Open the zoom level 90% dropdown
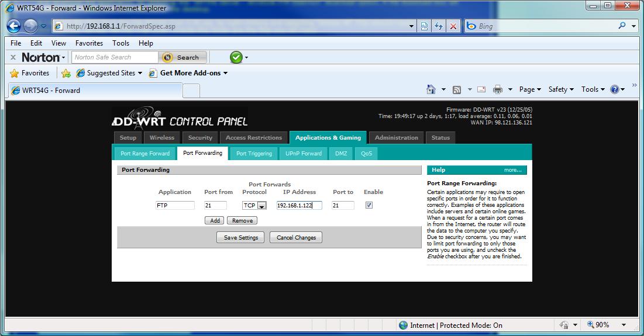644x336 pixels. click(x=624, y=325)
